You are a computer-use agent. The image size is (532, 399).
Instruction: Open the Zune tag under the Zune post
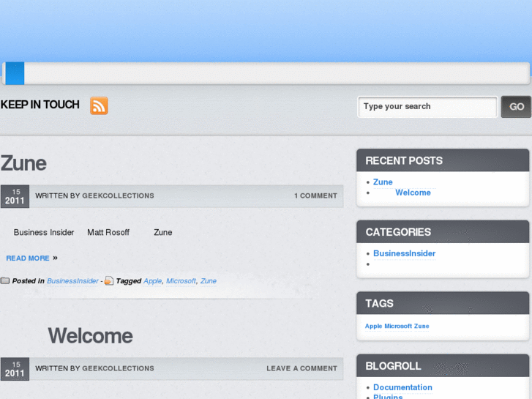(x=209, y=281)
